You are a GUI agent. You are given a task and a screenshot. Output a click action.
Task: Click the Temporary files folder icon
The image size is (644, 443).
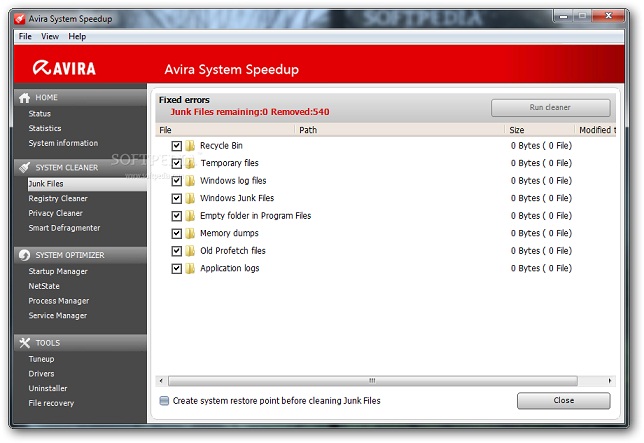coord(190,163)
